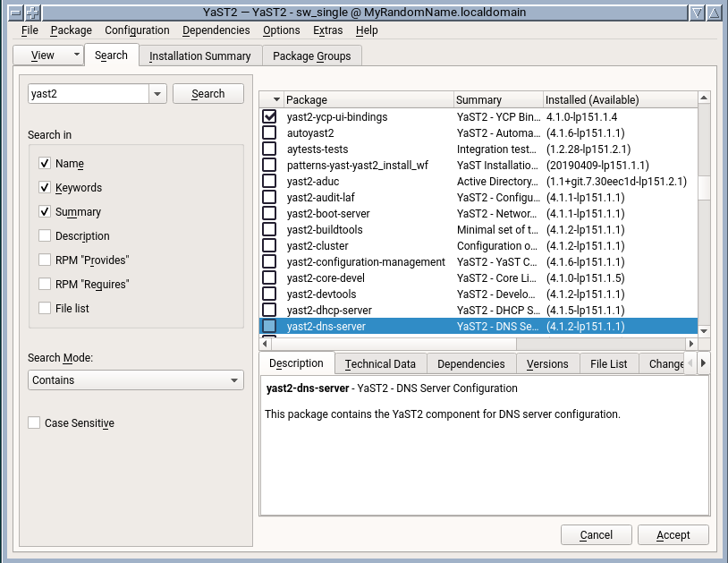Mark yast2-devtools package status box
The width and height of the screenshot is (728, 563).
[x=269, y=294]
